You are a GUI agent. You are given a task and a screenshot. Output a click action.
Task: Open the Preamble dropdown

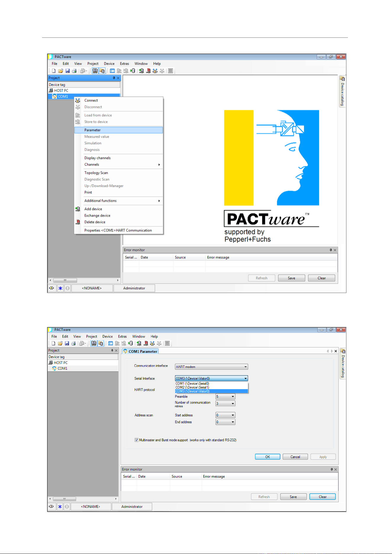tap(226, 397)
